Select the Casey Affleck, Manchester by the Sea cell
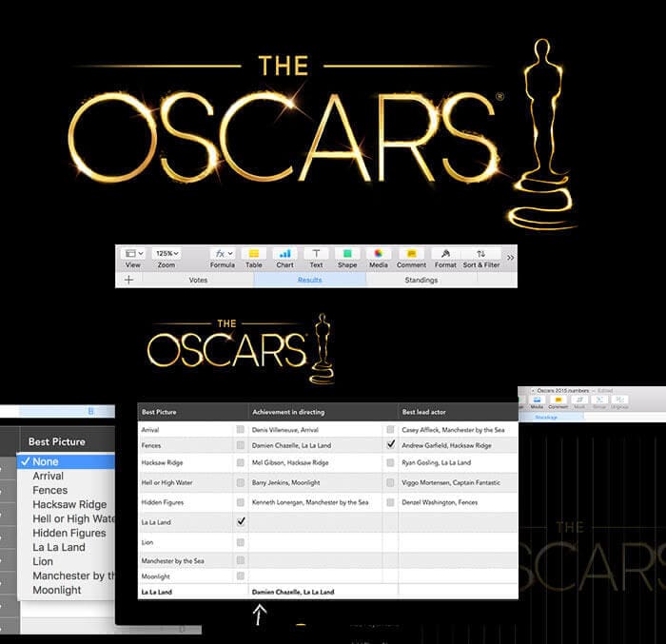The width and height of the screenshot is (666, 644). [x=459, y=429]
